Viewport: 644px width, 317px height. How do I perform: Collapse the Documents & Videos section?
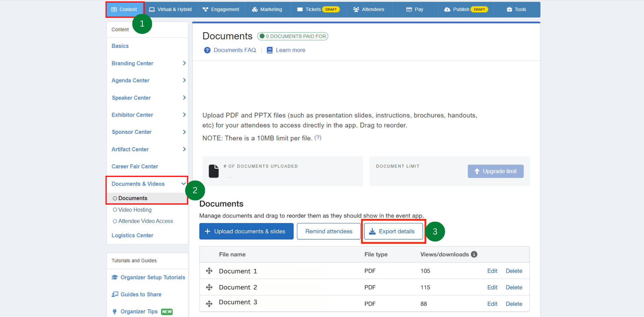tap(183, 183)
